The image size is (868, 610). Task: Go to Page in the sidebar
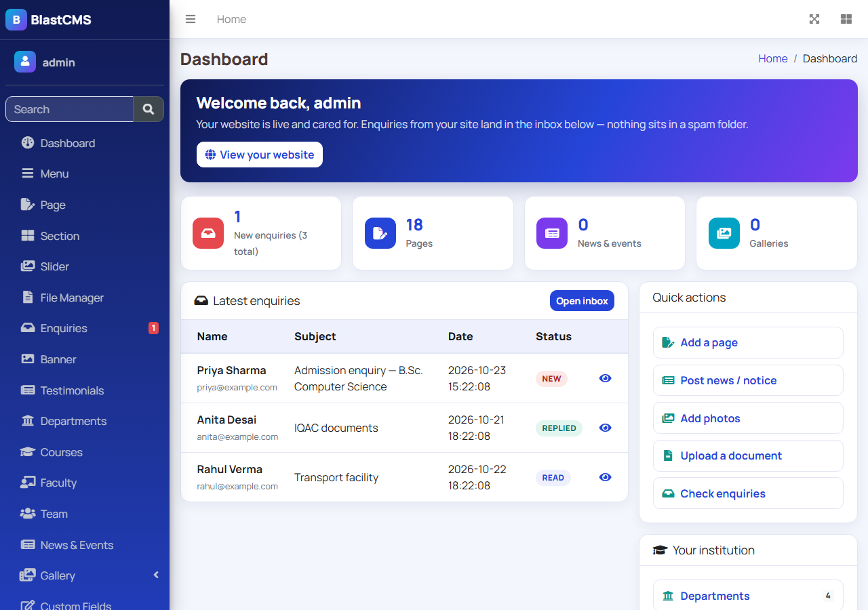coord(85,205)
